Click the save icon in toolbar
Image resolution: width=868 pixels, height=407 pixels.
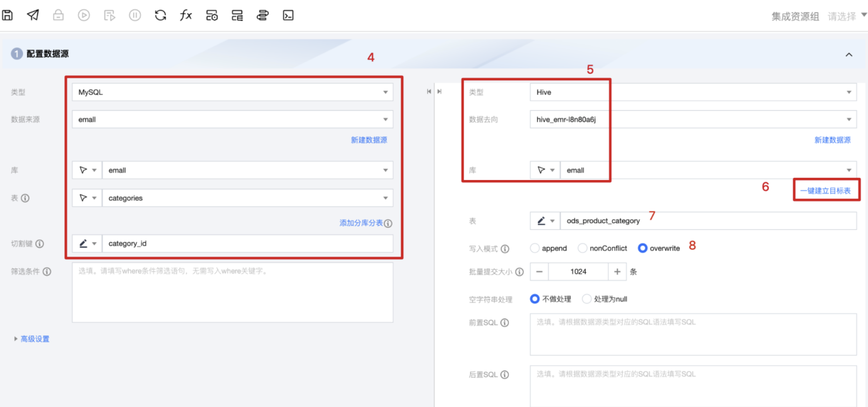click(7, 16)
